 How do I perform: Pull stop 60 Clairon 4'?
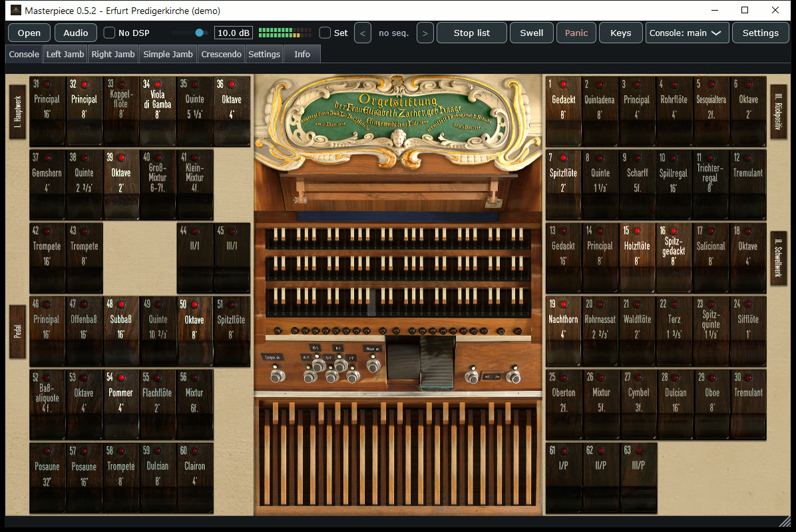click(195, 477)
